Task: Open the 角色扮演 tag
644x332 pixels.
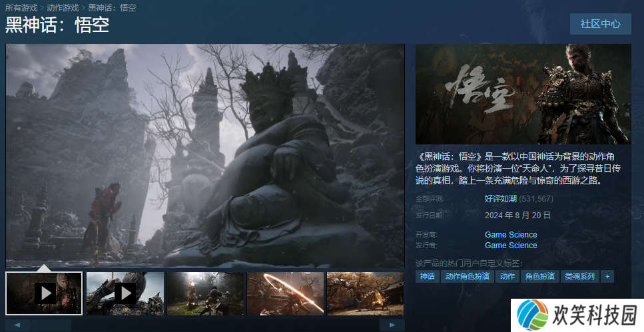Action: 539,276
